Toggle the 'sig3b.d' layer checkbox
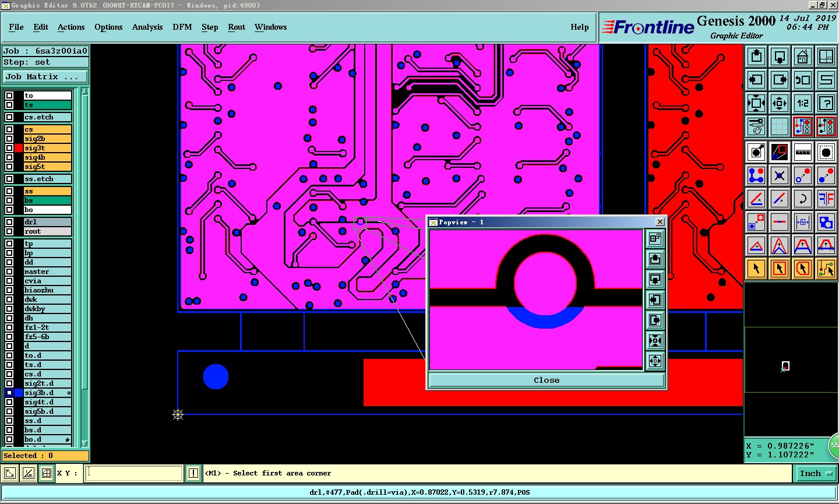 pos(9,393)
